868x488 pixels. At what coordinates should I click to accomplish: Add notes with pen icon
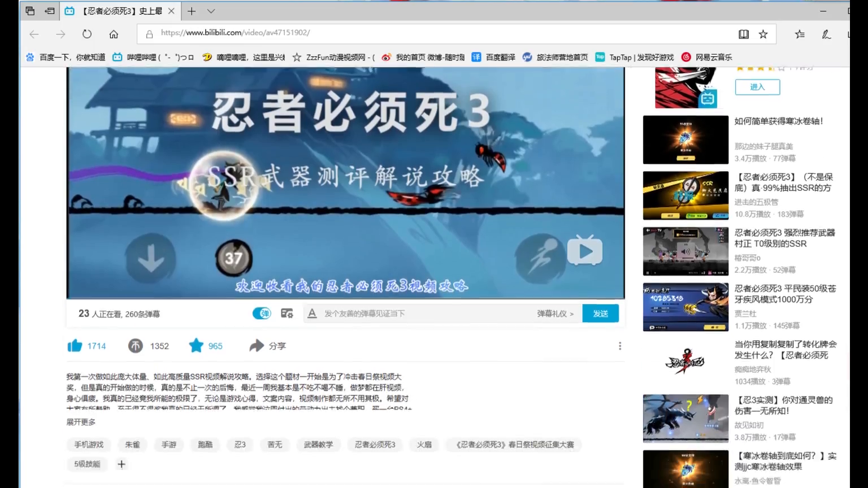pos(826,34)
